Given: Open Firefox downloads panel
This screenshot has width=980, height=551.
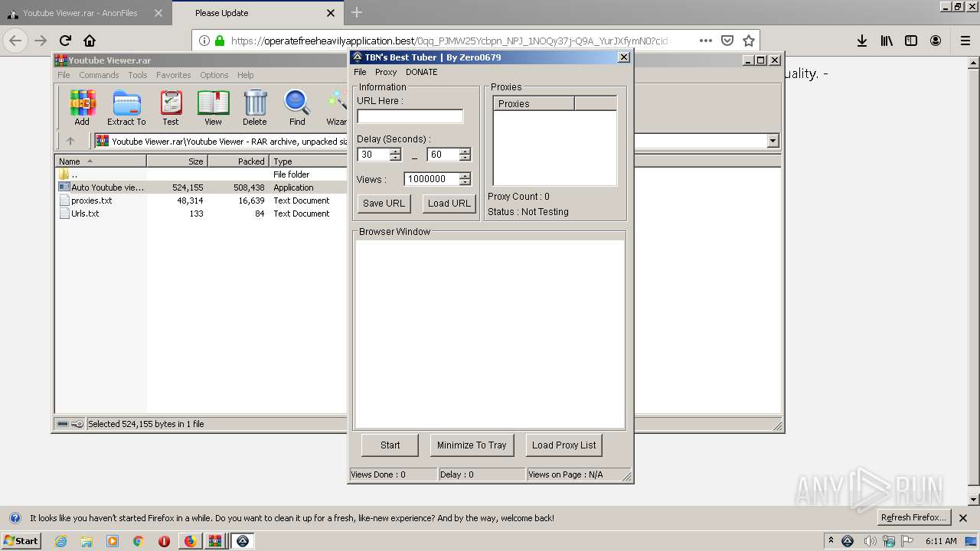Looking at the screenshot, I should tap(862, 41).
